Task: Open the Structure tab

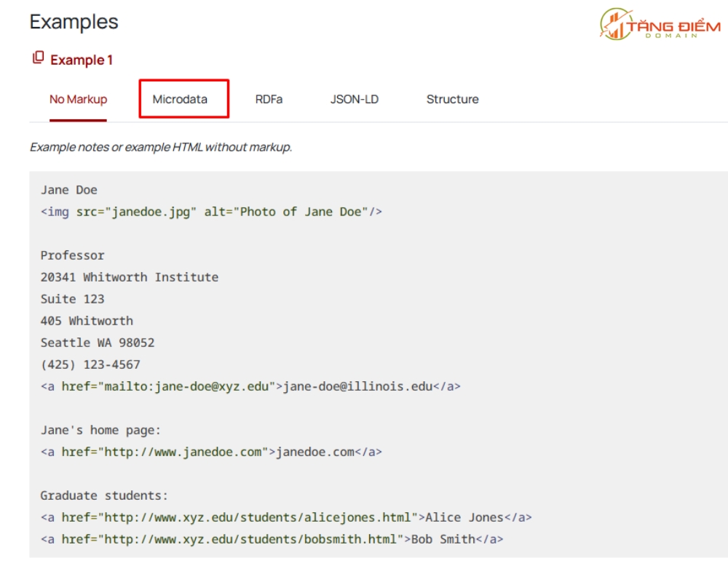Action: pyautogui.click(x=452, y=100)
